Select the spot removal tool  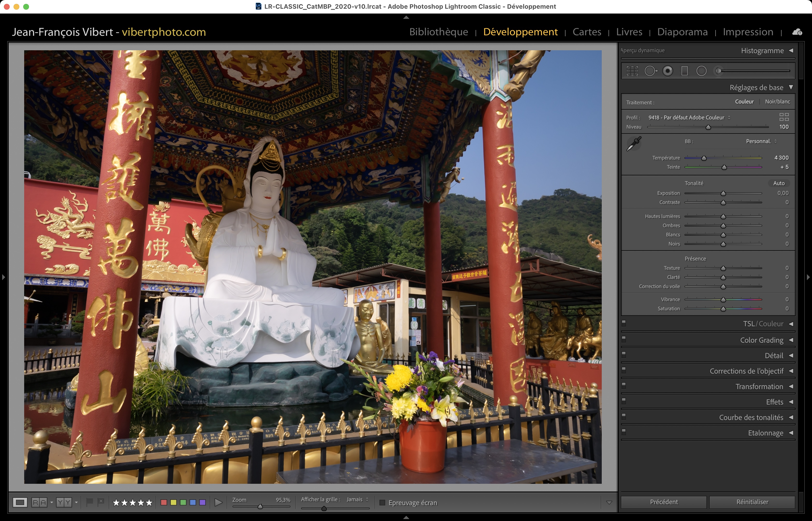650,71
